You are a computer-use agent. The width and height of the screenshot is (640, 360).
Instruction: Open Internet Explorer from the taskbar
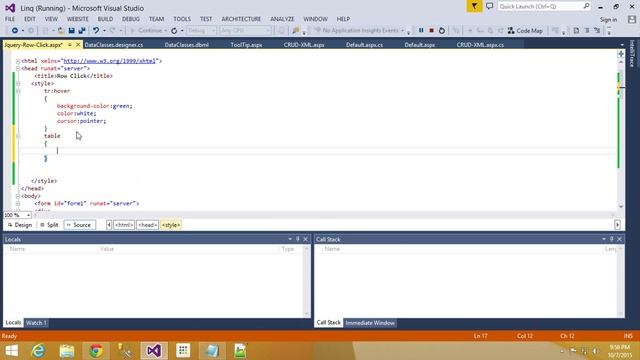(38, 351)
